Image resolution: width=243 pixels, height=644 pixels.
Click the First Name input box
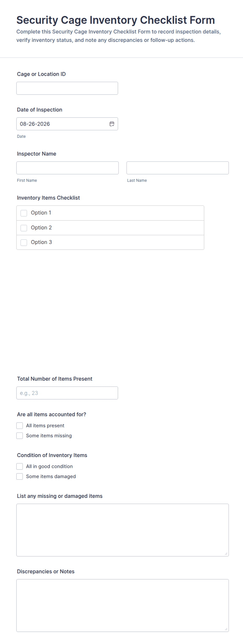point(67,168)
